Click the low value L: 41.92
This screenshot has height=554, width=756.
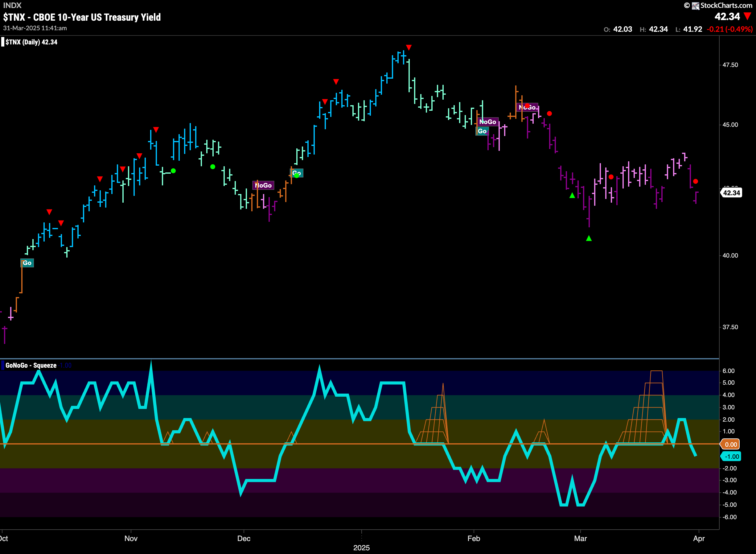[689, 29]
